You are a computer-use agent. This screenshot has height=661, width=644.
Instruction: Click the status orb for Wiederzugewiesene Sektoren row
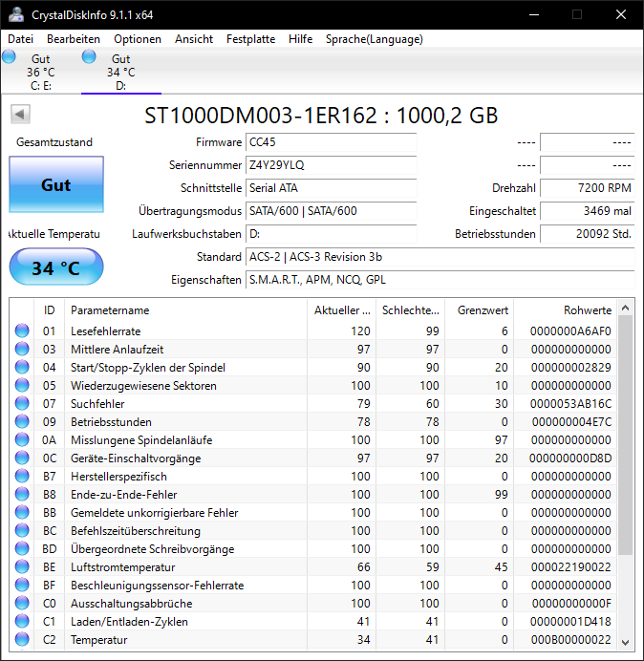[22, 385]
